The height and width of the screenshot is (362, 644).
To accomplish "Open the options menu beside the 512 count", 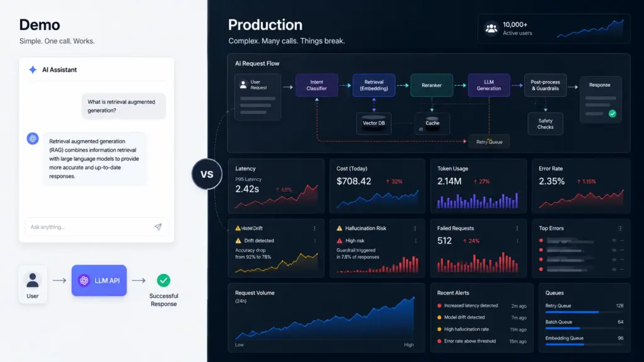I will point(517,241).
